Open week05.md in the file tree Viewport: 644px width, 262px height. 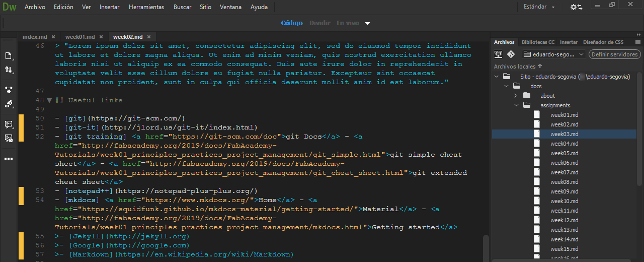click(x=564, y=153)
